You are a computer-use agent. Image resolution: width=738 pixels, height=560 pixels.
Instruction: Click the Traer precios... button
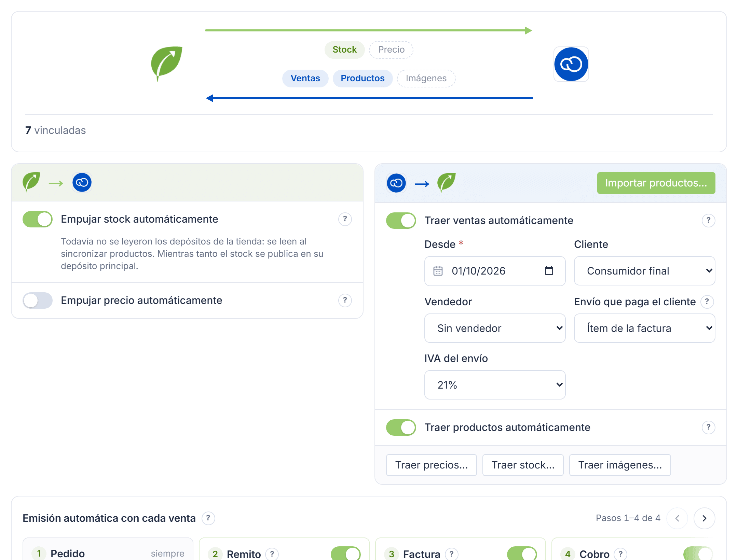(x=431, y=465)
